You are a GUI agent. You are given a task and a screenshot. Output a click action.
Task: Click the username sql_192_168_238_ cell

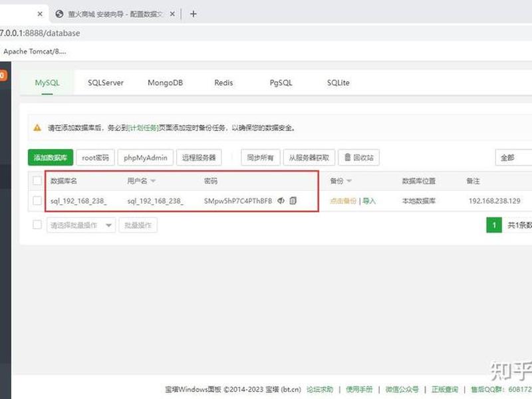[156, 201]
